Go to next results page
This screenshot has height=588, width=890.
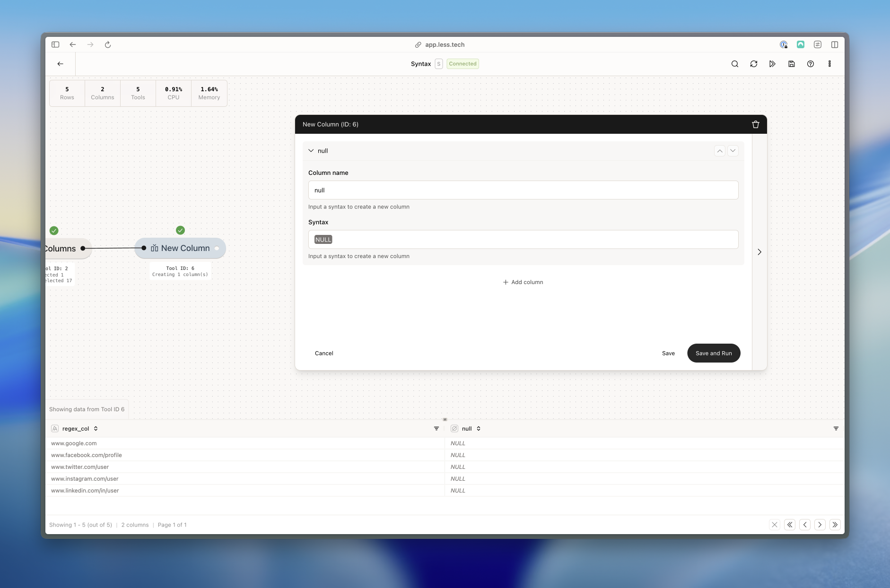820,525
